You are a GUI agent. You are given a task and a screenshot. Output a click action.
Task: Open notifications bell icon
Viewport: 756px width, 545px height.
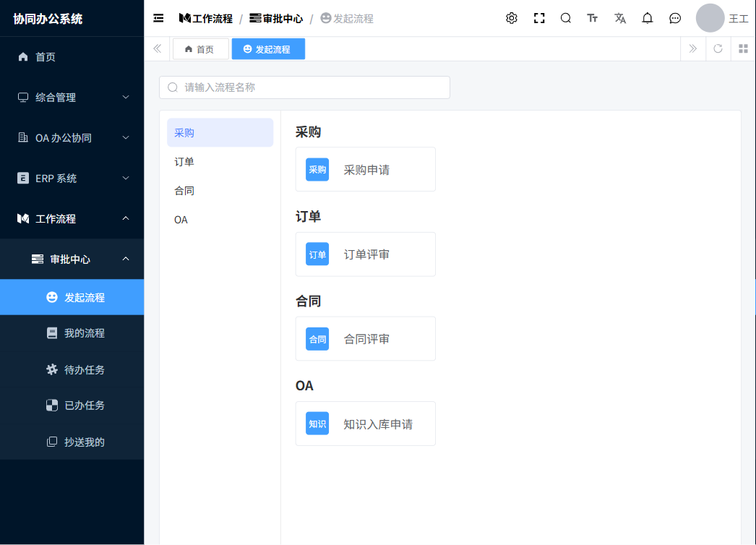coord(648,18)
